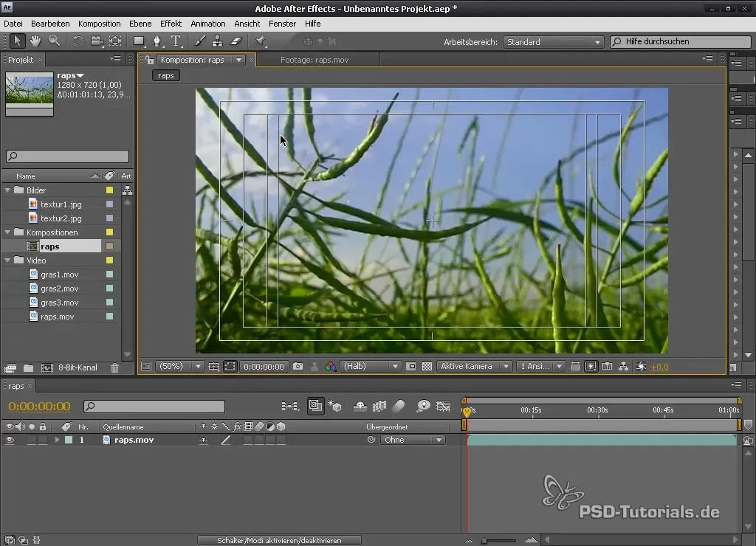Viewport: 756px width, 546px height.
Task: Collapse the Video folder
Action: 7,260
